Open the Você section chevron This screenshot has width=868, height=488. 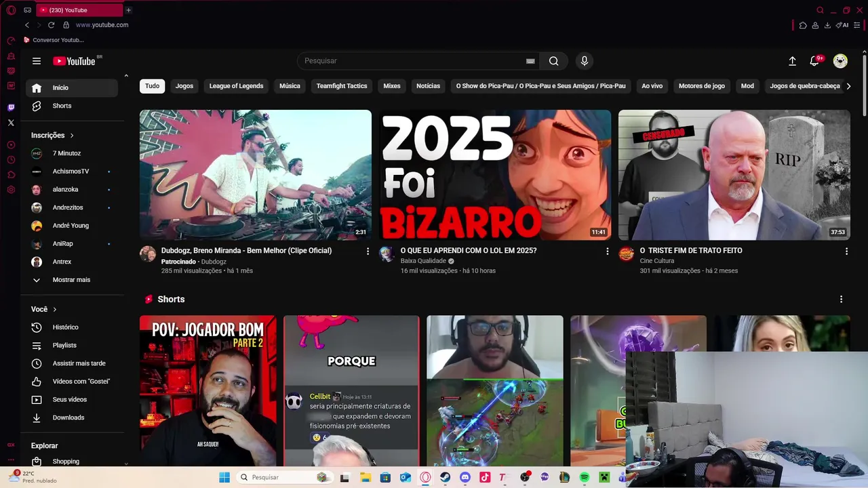[x=55, y=310]
